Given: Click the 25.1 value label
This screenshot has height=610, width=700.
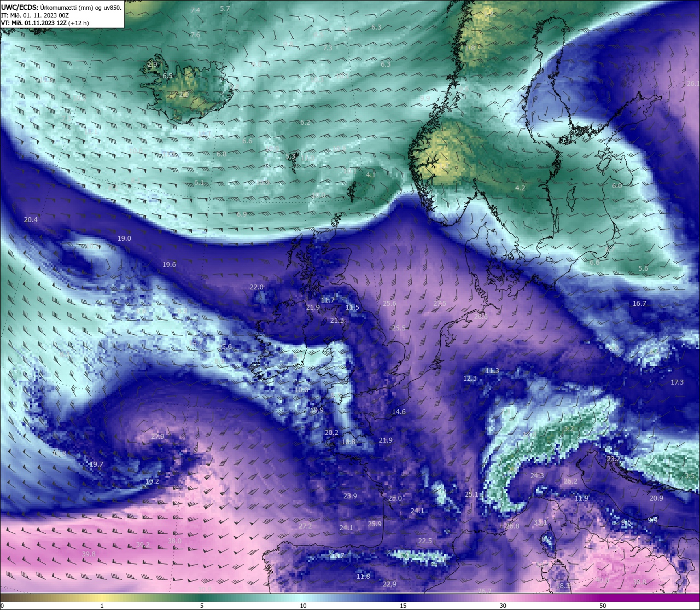Looking at the screenshot, I should [471, 495].
